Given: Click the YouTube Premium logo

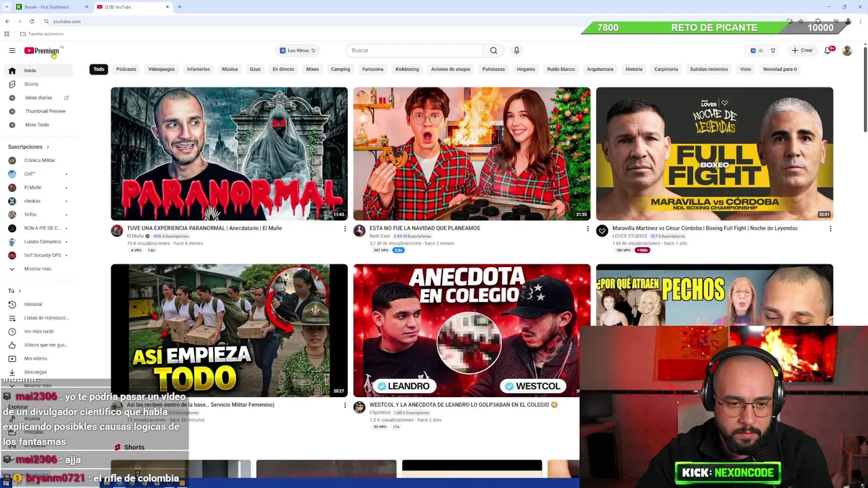Looking at the screenshot, I should (x=42, y=51).
